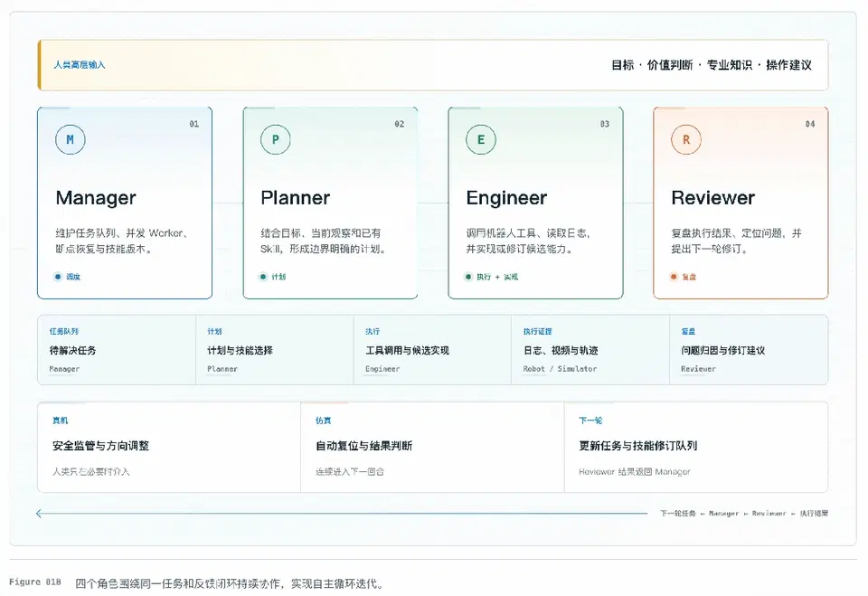This screenshot has height=596, width=868.
Task: Click the Reviewer description starting 复盘执行结果
Action: (736, 241)
